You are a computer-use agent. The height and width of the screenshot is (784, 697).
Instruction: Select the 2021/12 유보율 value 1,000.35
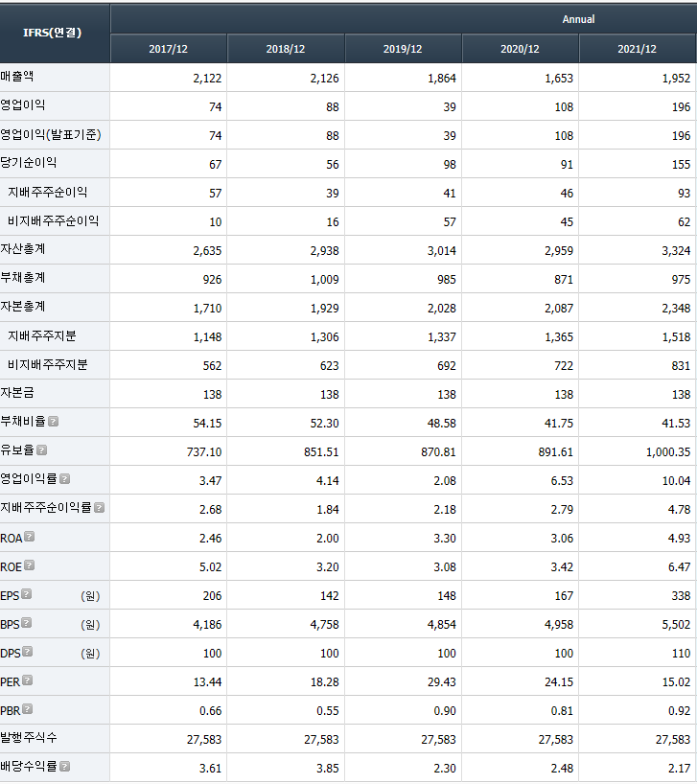668,452
